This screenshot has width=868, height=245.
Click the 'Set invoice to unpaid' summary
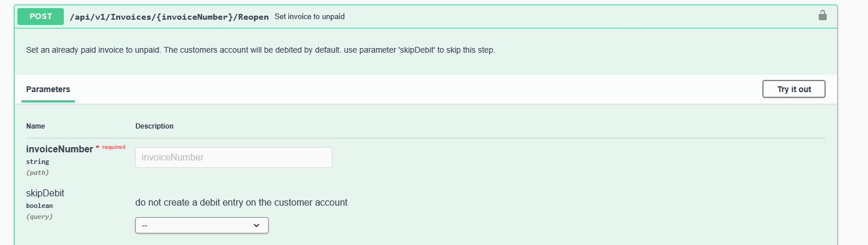coord(309,17)
